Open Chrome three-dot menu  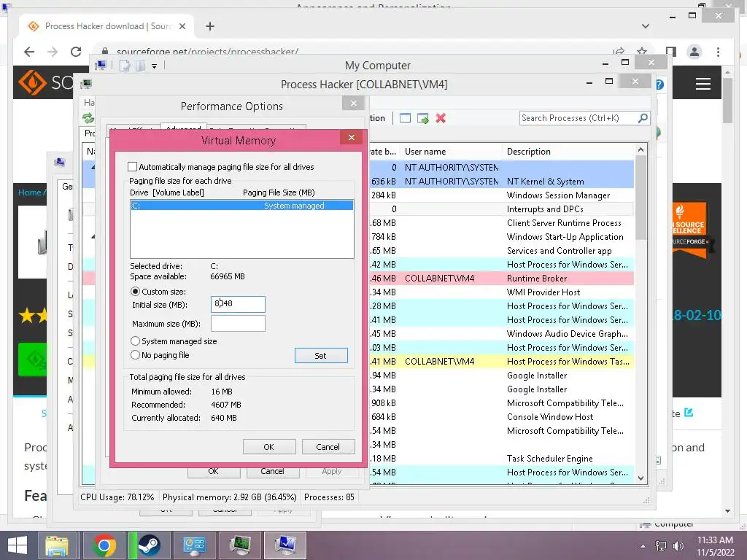[718, 52]
